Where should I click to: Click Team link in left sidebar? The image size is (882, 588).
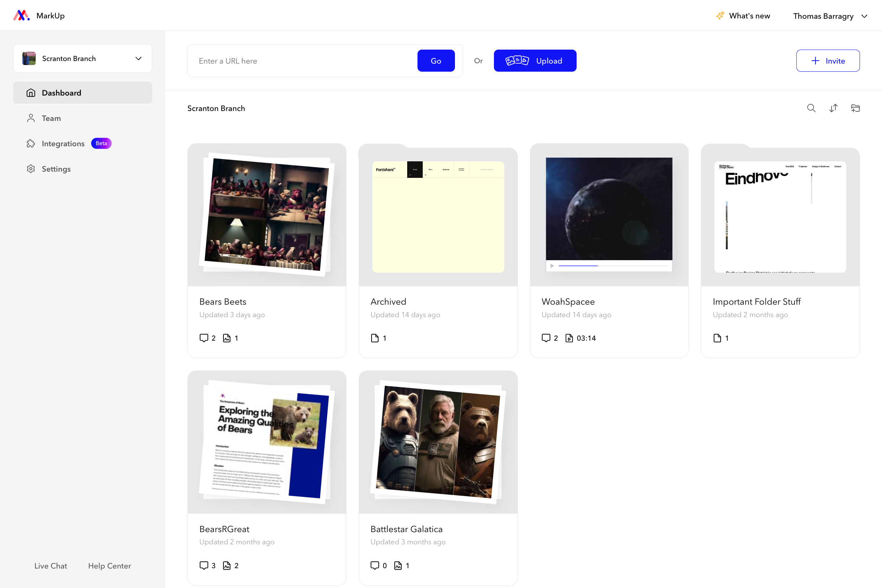51,118
